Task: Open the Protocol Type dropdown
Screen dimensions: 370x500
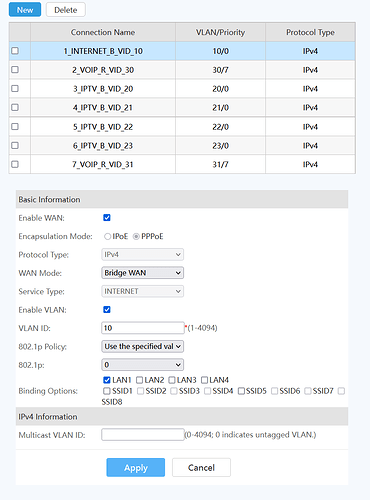Action: point(142,255)
